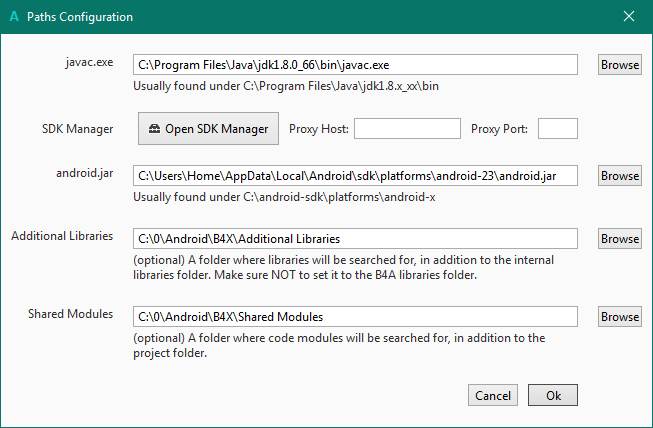Image resolution: width=653 pixels, height=428 pixels.
Task: Confirm paths with the Ok button
Action: tap(553, 395)
